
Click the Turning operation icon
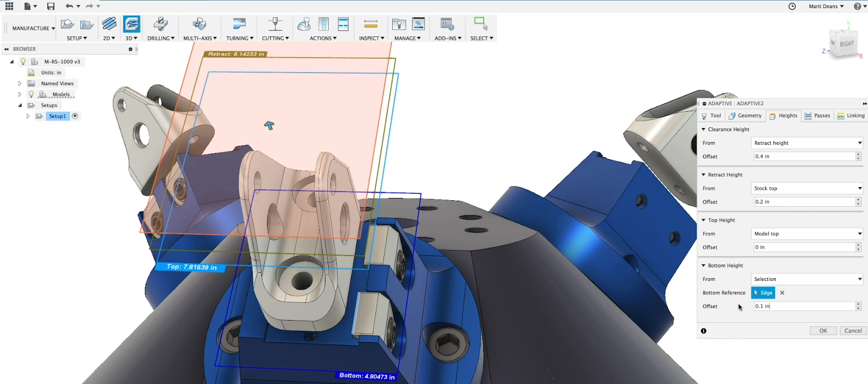(239, 24)
